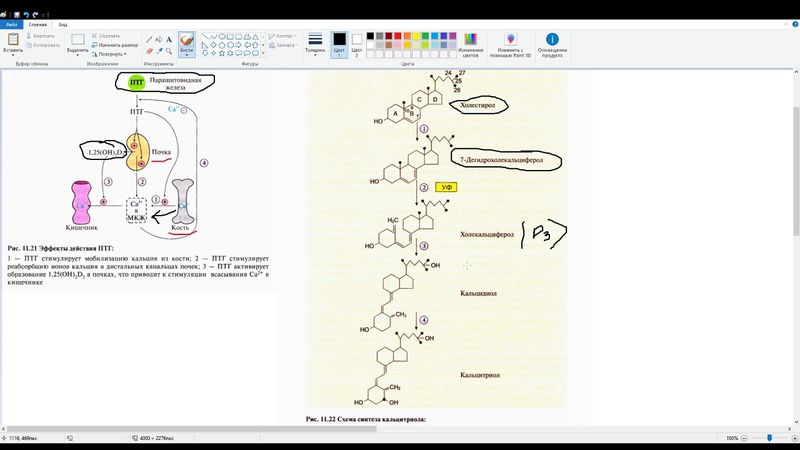Select the Pencil tool
This screenshot has width=800, height=450.
pos(149,39)
